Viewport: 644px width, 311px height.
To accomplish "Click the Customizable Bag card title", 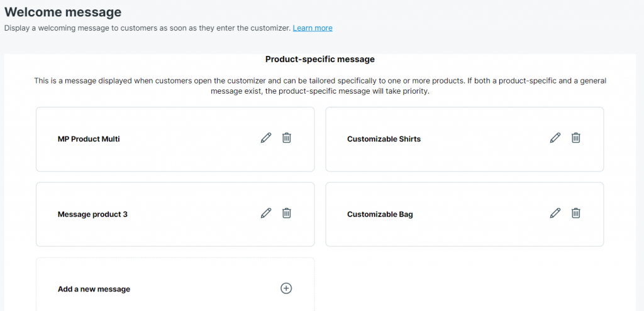I will tap(380, 214).
